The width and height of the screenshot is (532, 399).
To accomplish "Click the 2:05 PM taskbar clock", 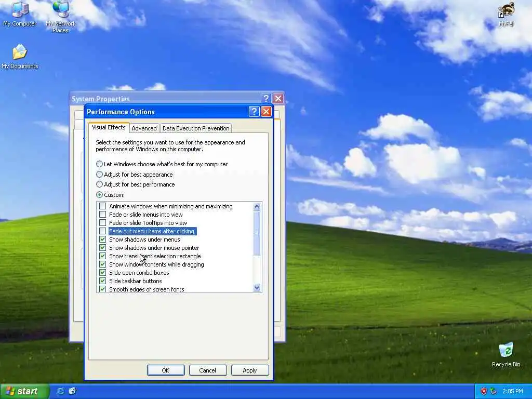I will (513, 391).
